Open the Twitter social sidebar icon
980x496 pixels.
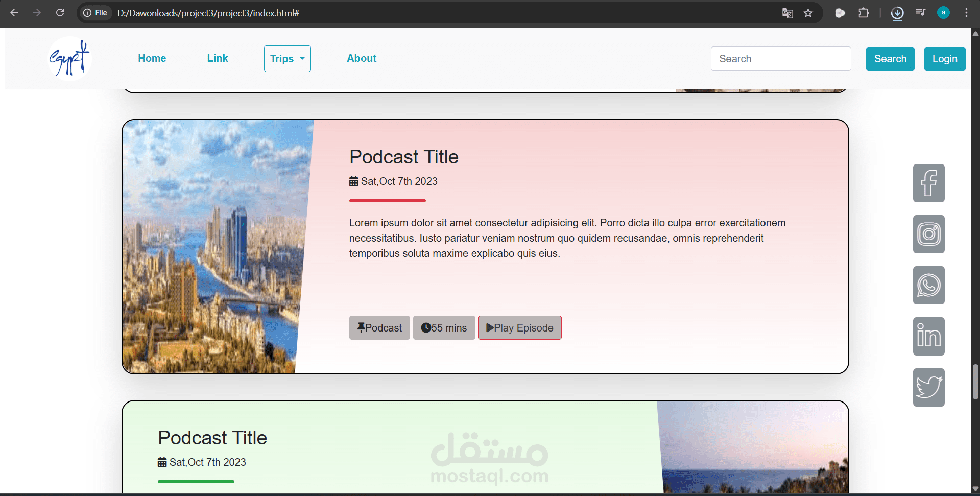pyautogui.click(x=928, y=387)
